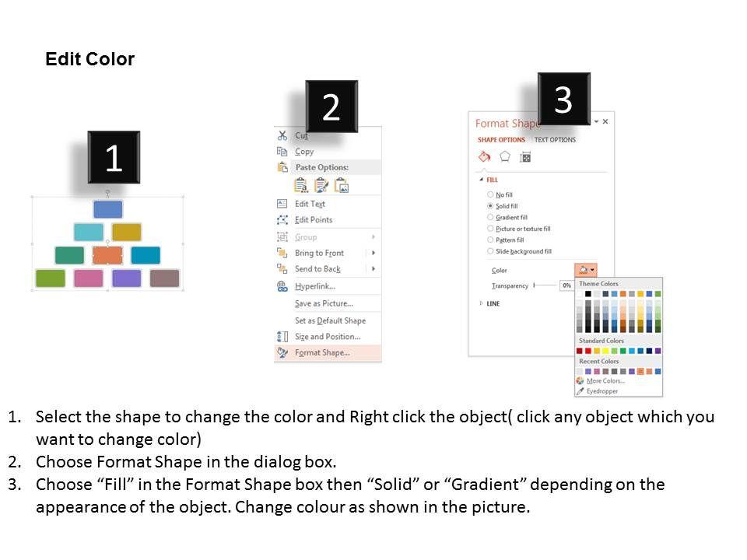Collapse the FILL section

pyautogui.click(x=481, y=180)
